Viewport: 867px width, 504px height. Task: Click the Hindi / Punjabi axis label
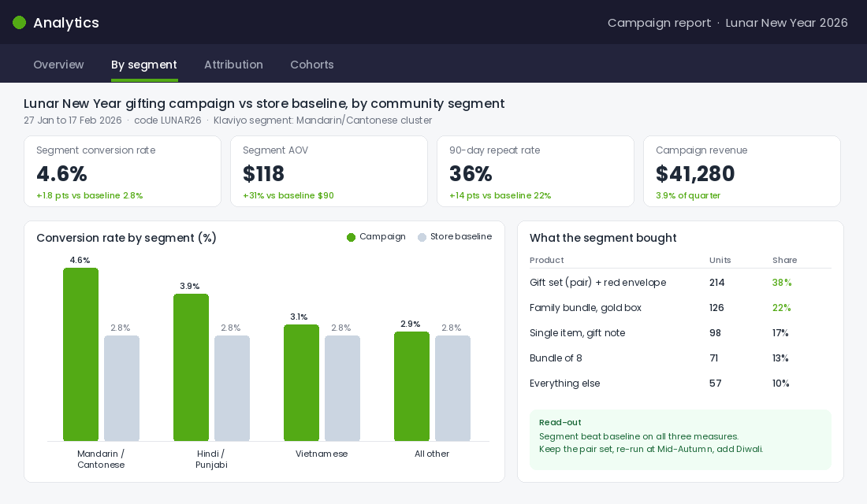(211, 459)
